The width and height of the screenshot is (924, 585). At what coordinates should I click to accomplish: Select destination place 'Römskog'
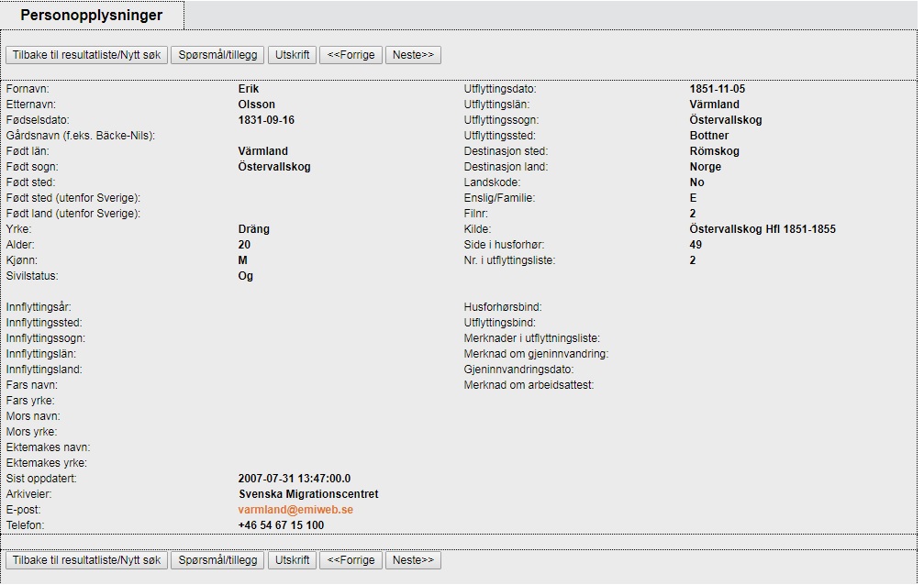714,151
